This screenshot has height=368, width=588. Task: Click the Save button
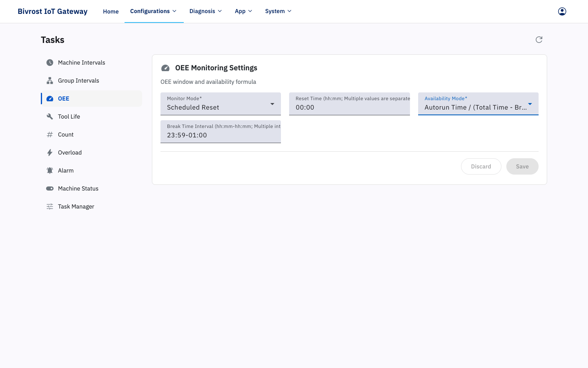coord(522,166)
